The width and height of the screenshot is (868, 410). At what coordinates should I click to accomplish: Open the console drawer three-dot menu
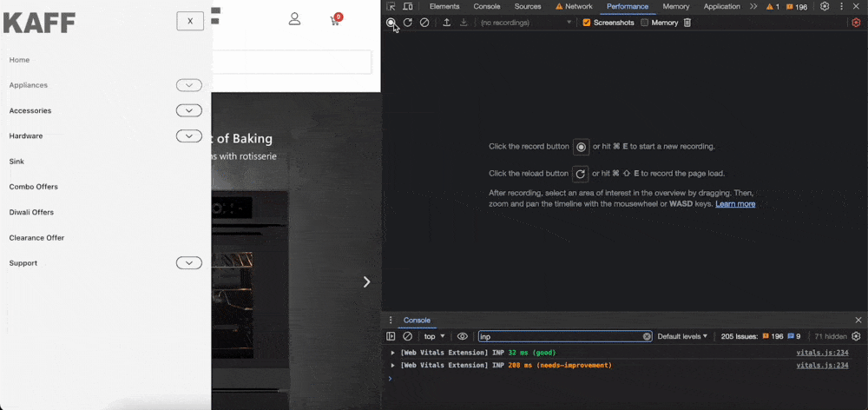391,321
